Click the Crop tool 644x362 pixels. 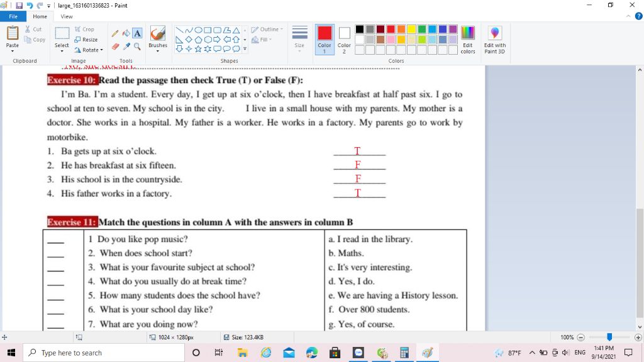(x=84, y=29)
